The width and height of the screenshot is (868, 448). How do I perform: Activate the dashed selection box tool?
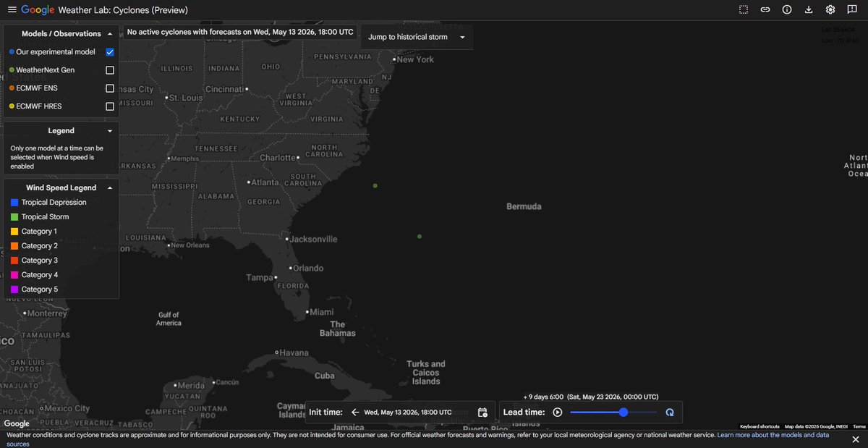pos(744,10)
